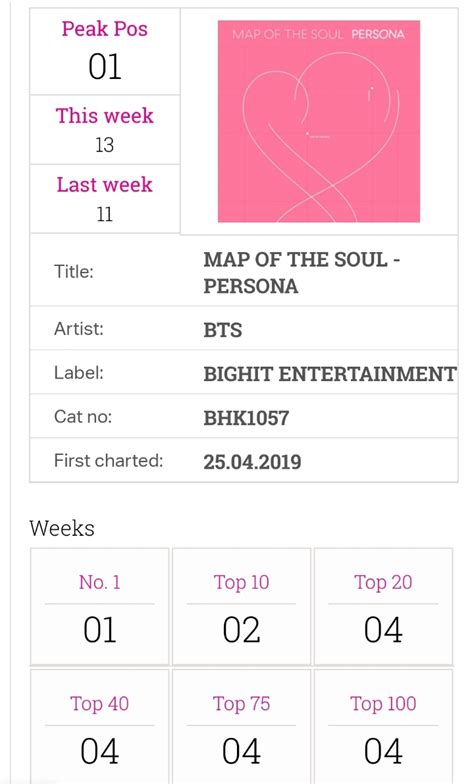Click the MAP OF THE SOUL - PERSONA title
The height and width of the screenshot is (784, 474).
pos(301,272)
